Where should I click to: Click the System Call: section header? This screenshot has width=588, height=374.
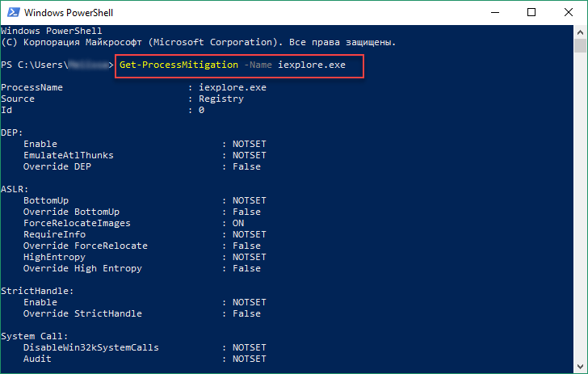35,336
